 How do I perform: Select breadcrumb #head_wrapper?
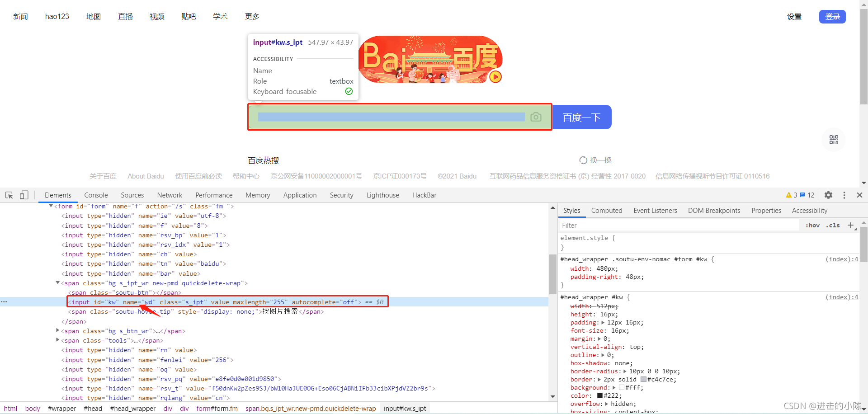pos(132,409)
